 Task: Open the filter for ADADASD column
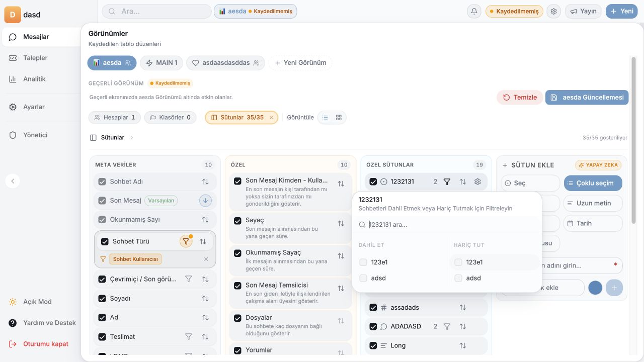coord(447,327)
